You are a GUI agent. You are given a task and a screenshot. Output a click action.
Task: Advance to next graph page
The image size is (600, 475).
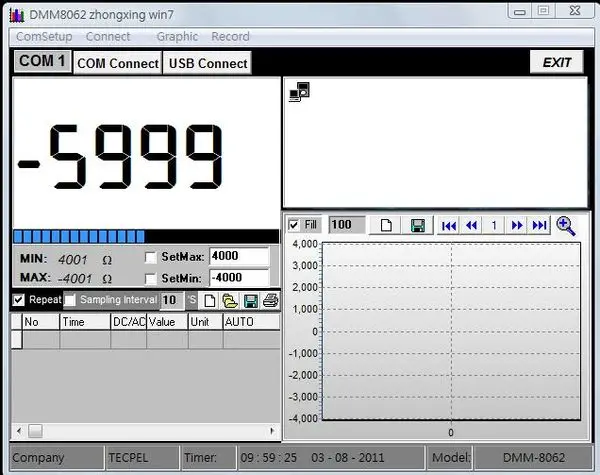[x=517, y=225]
